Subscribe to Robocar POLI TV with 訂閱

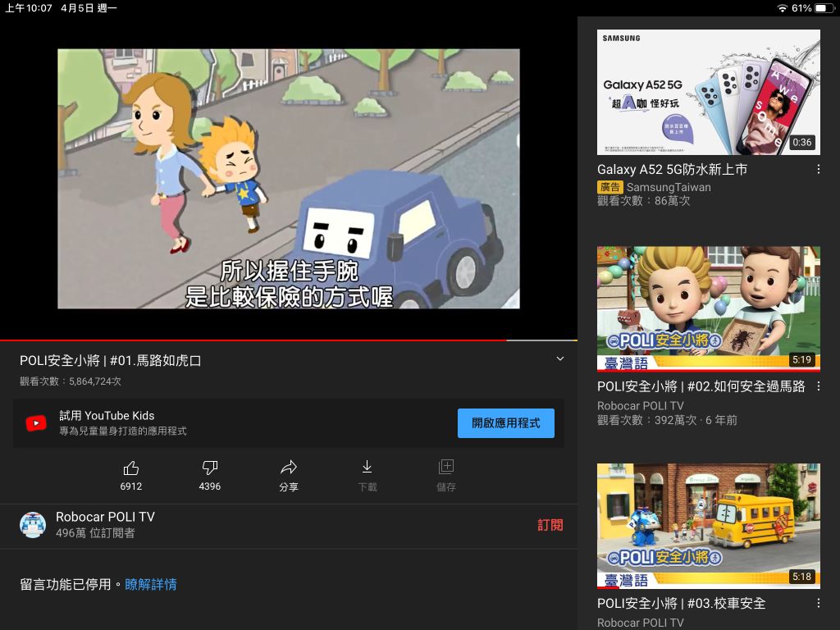pyautogui.click(x=550, y=525)
